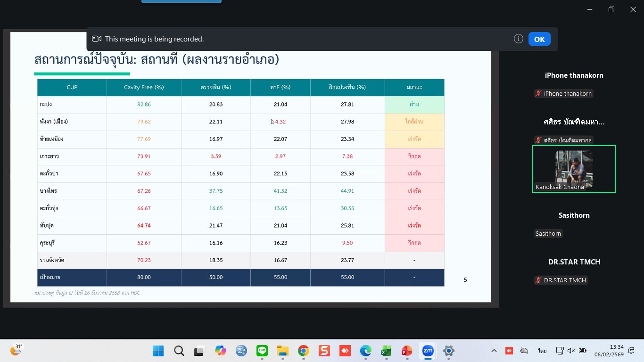Screen dimensions: 644x362
Task: Open File Explorer from the taskbar
Action: 282,351
